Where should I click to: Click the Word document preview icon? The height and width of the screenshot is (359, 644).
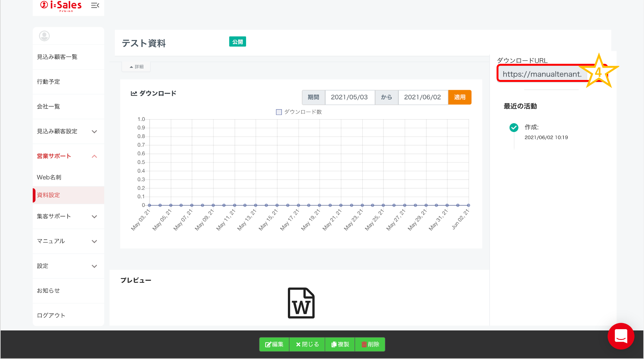click(301, 303)
